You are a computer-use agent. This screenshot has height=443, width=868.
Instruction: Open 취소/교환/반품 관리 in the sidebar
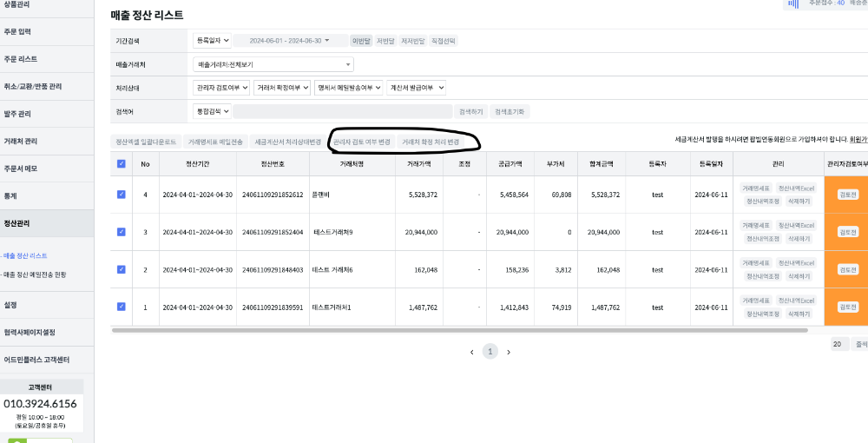(x=47, y=86)
